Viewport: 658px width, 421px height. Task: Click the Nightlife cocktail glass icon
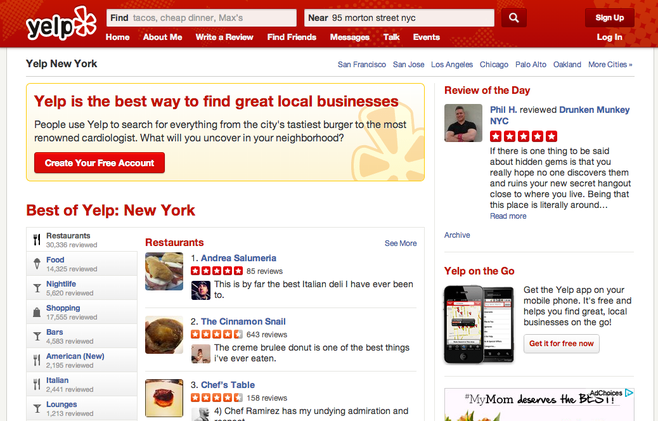click(x=37, y=288)
